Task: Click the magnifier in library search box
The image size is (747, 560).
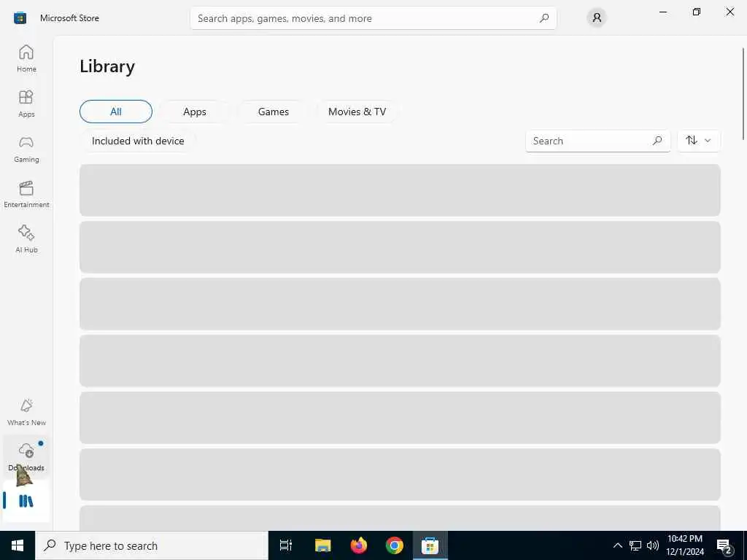Action: tap(657, 141)
